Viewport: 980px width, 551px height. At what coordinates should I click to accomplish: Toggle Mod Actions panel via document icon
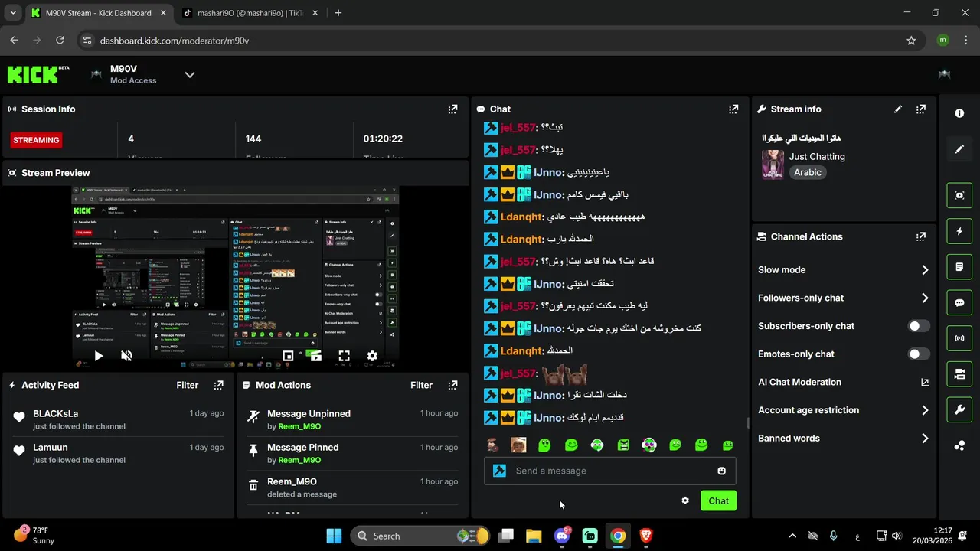tap(959, 267)
